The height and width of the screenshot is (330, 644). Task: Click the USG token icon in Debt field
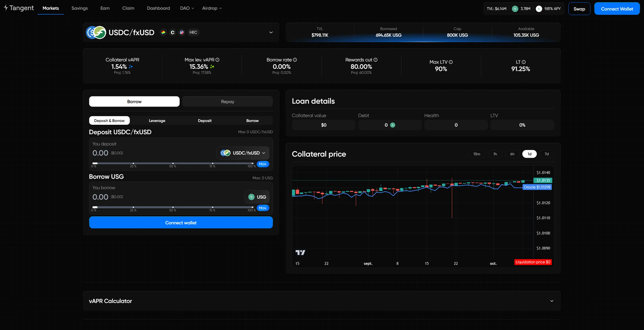tap(393, 125)
